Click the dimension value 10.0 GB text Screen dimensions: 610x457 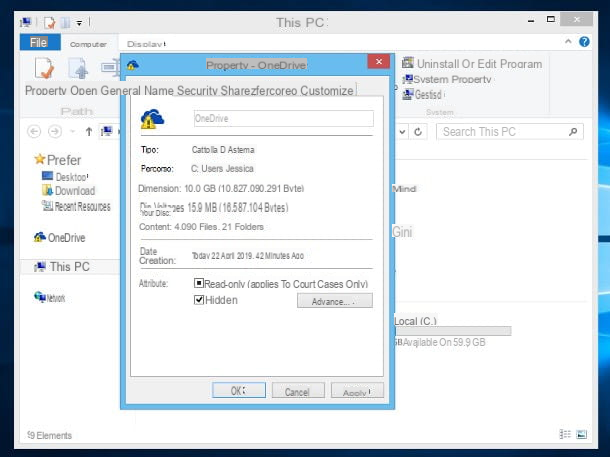tap(244, 189)
